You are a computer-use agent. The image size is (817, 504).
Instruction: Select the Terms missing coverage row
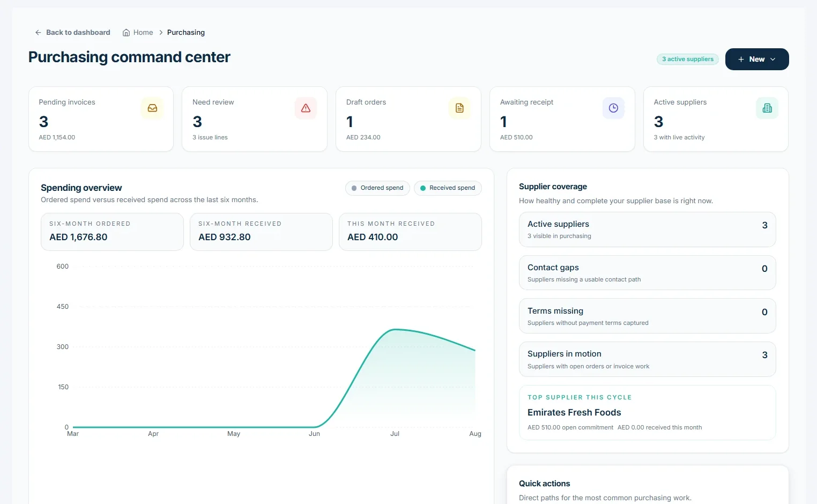[648, 316]
